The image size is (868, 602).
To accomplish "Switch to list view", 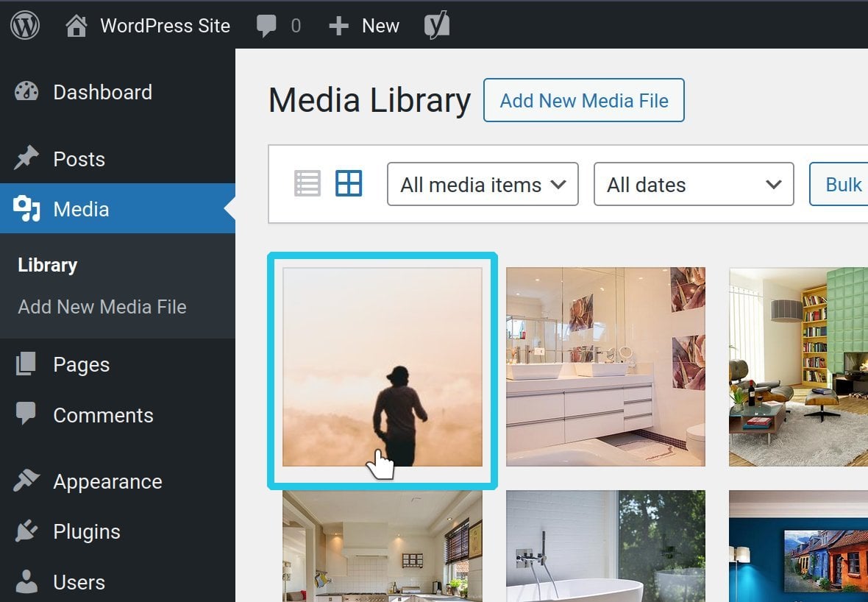I will [307, 184].
